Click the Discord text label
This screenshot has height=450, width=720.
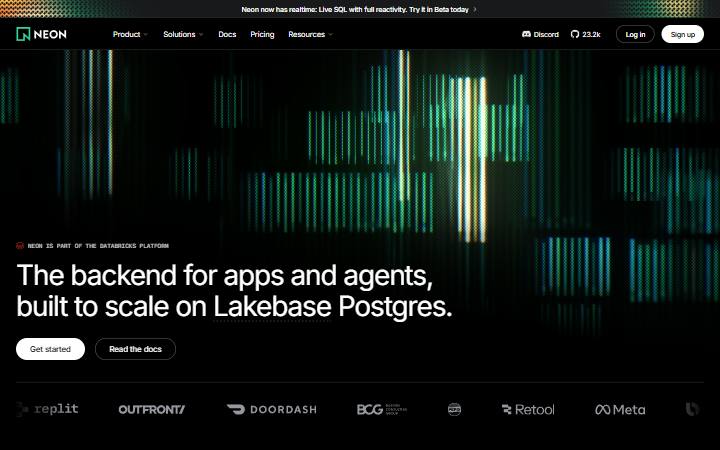tap(546, 34)
